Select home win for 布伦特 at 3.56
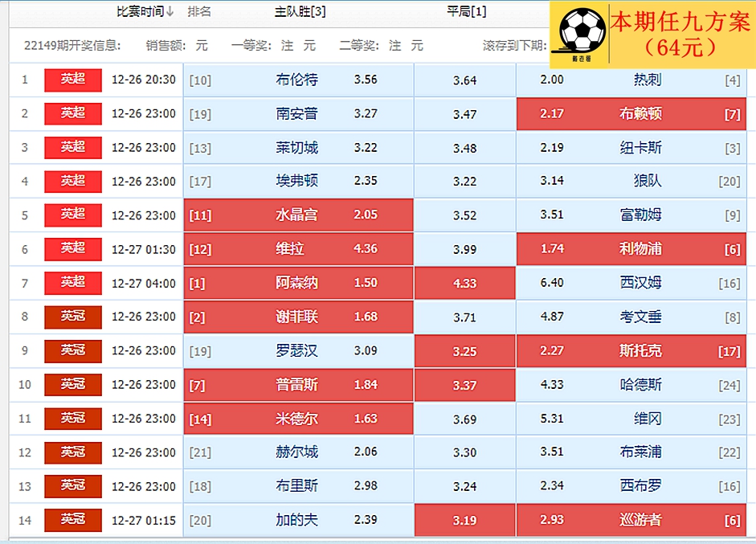Screen dimensions: 756x544 coord(298,80)
